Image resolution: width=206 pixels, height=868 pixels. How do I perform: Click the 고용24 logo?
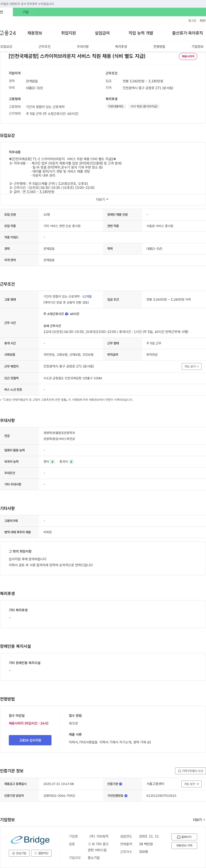point(8,33)
